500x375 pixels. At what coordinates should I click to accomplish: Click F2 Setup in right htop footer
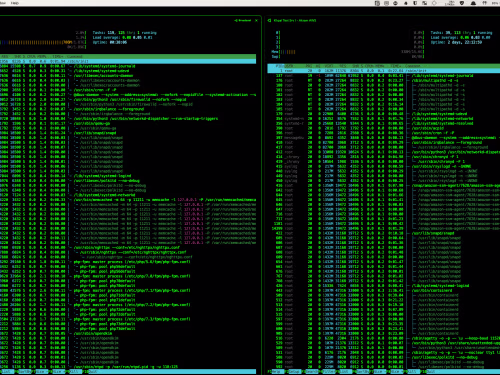pyautogui.click(x=292, y=371)
